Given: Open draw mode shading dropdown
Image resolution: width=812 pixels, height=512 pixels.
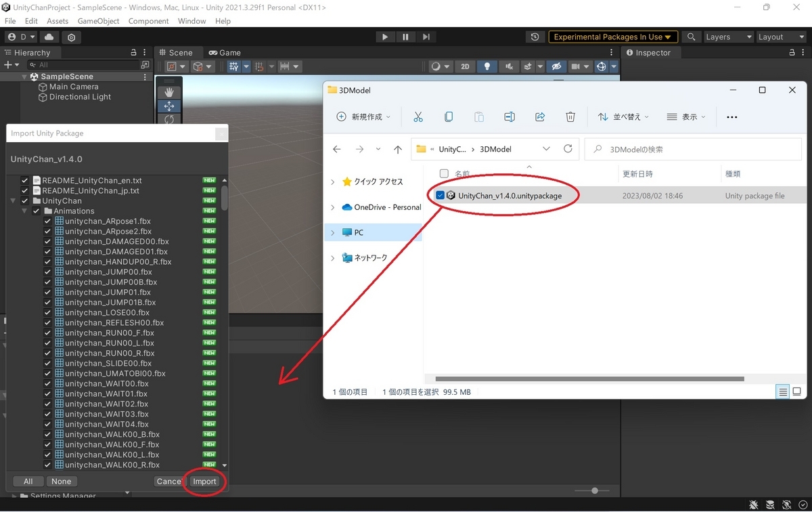Looking at the screenshot, I should click(441, 66).
